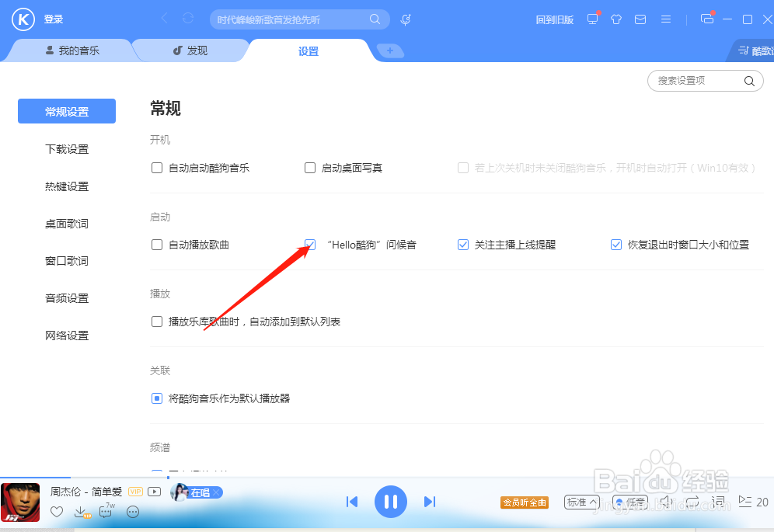Click the KuGou K logo avatar
The height and width of the screenshot is (532, 774).
click(23, 19)
